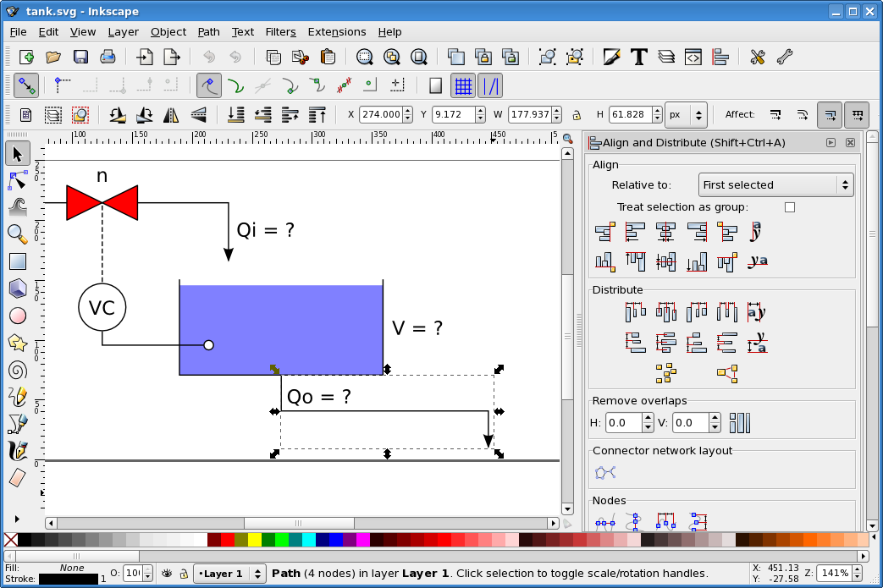Select the Zoom magnifier tool

coord(18,234)
